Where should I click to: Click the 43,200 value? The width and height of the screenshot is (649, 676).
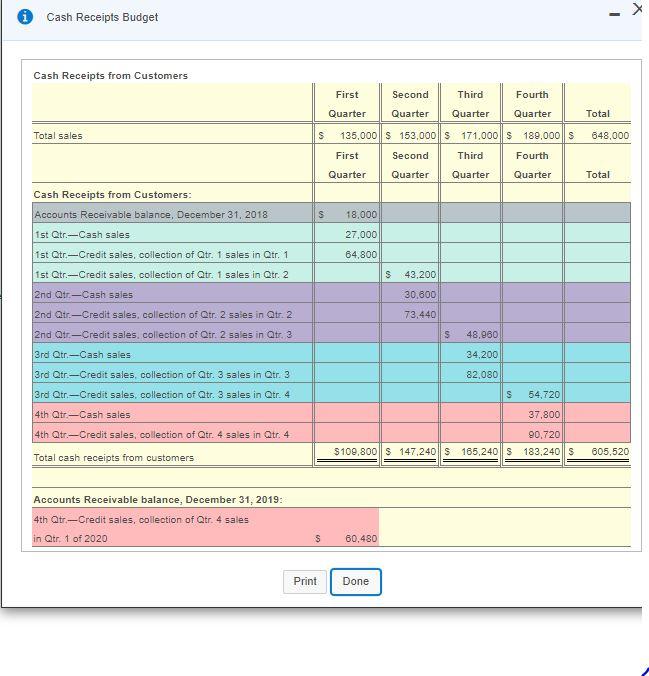(x=420, y=274)
